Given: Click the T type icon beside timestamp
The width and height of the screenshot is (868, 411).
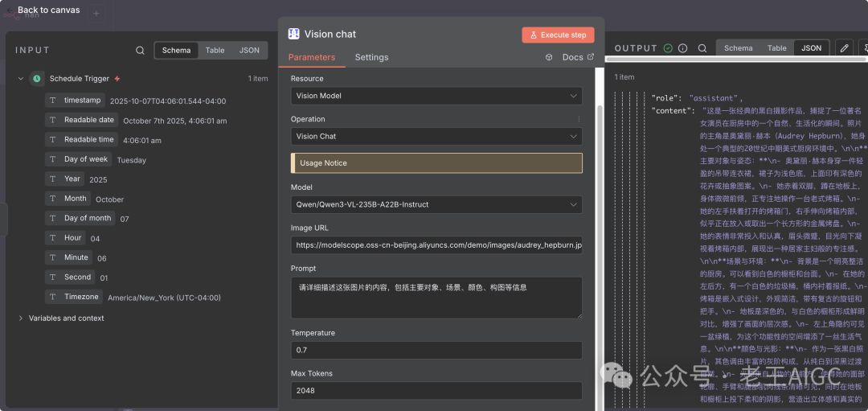Looking at the screenshot, I should 53,101.
